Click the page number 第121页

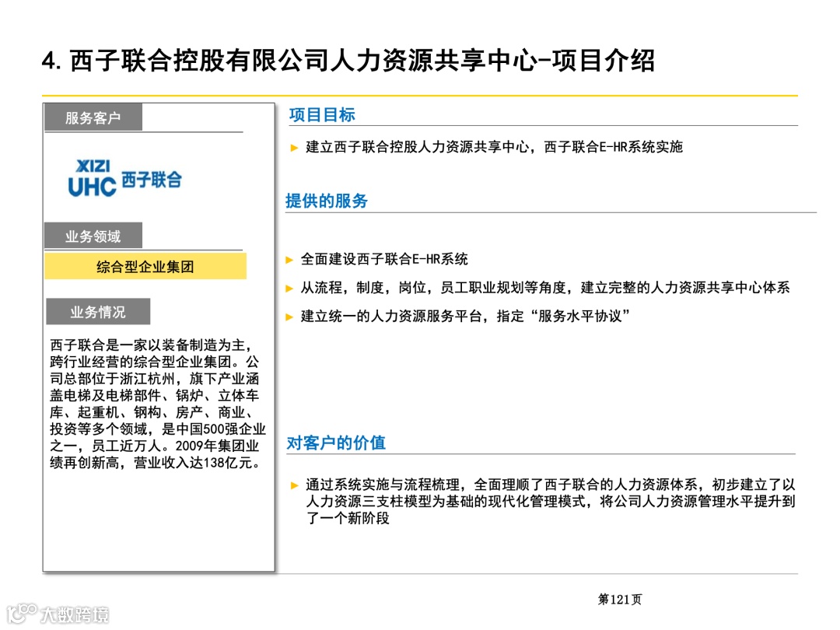pyautogui.click(x=619, y=599)
